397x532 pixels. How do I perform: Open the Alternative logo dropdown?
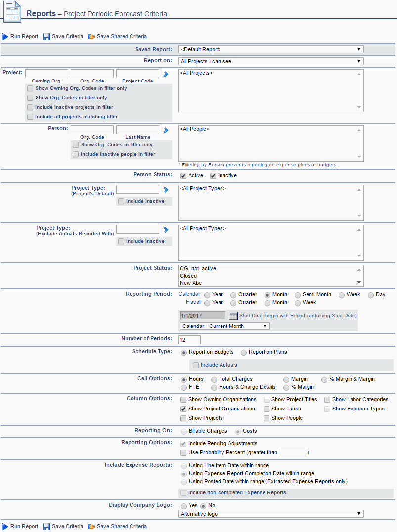[271, 514]
